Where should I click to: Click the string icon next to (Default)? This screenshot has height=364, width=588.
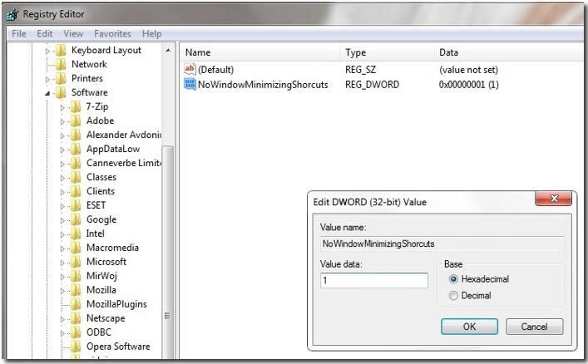(189, 70)
